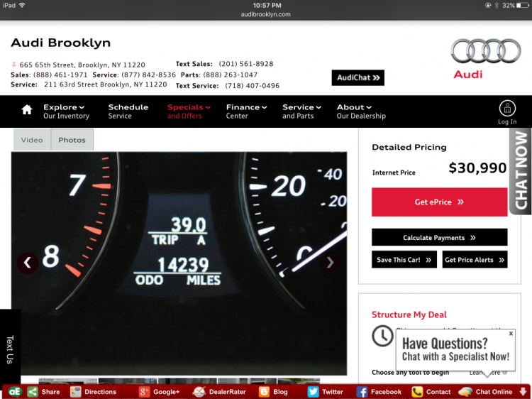Screen dimensions: 532x399
Task: Expand the About Our Dealership menu
Action: pyautogui.click(x=361, y=111)
